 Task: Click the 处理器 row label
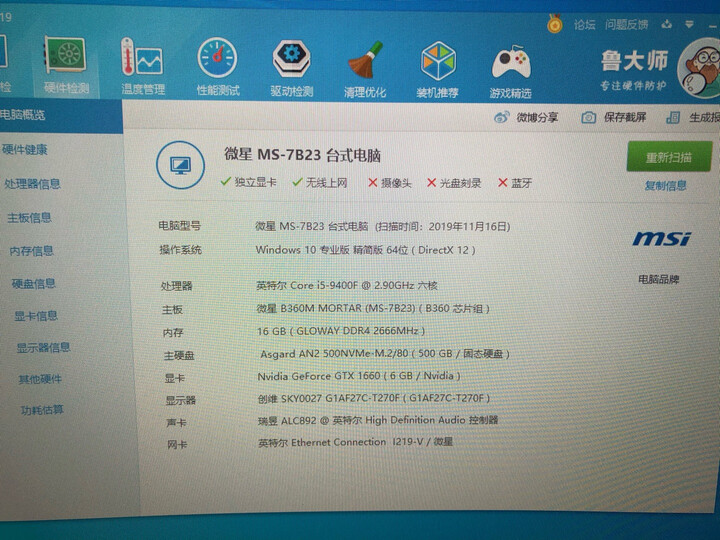(176, 286)
